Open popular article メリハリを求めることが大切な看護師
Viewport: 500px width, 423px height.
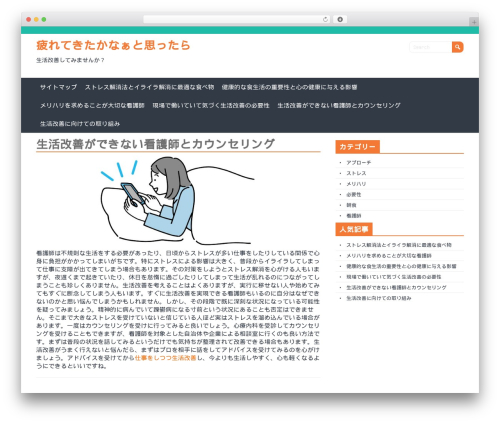pyautogui.click(x=389, y=256)
